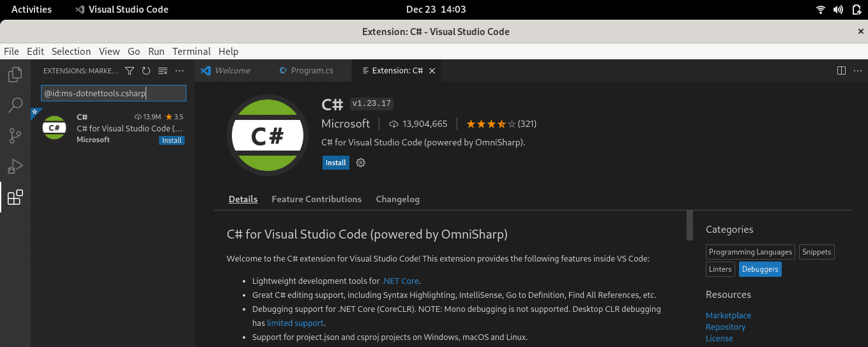Open the Extensions view icon
The width and height of the screenshot is (868, 347).
pos(15,198)
